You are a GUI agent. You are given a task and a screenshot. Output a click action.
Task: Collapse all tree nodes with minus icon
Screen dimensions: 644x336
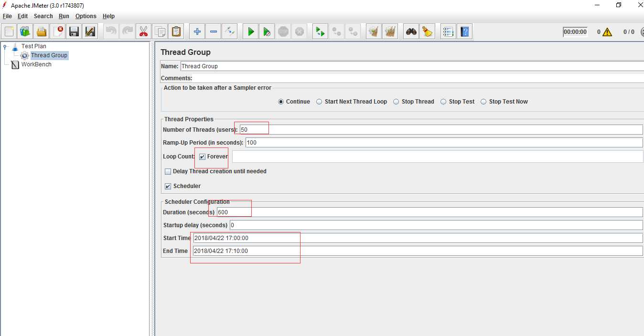click(214, 32)
